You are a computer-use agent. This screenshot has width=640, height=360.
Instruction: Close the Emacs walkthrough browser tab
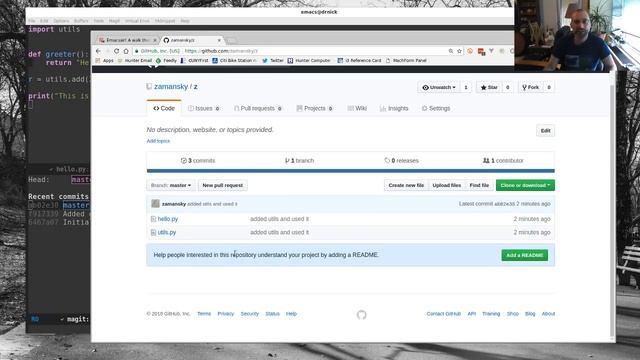click(x=155, y=40)
